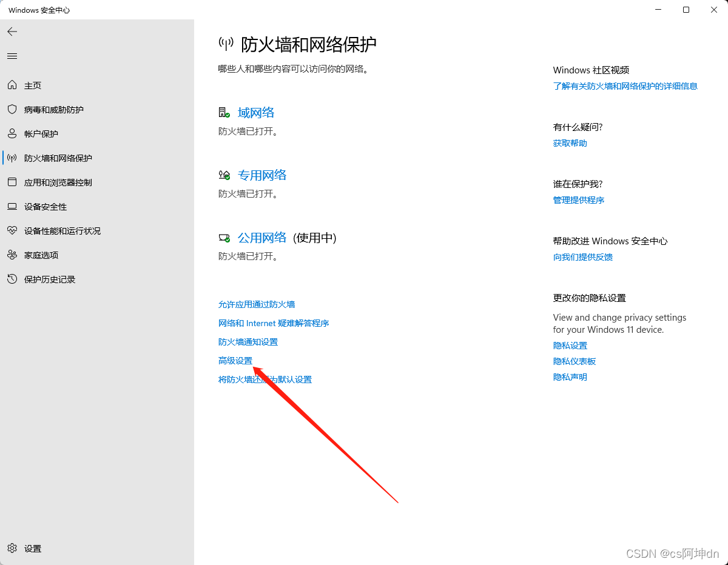Viewport: 728px width, 565px height.
Task: Click 向我们提供反馈 link
Action: tap(583, 257)
